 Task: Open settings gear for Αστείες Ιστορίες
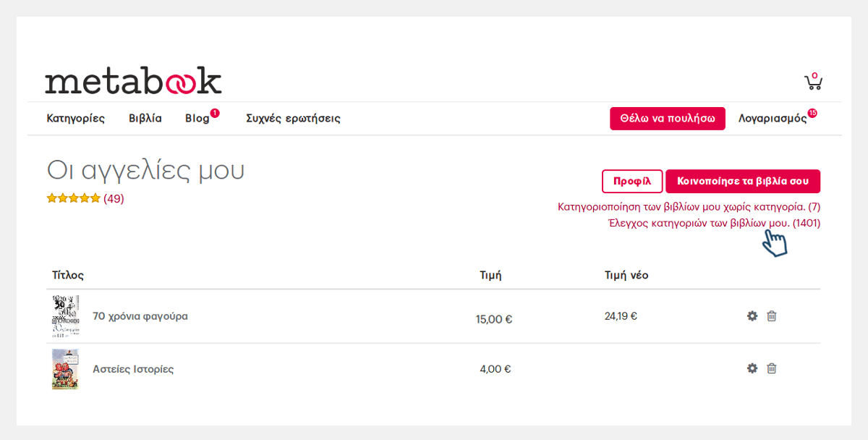pyautogui.click(x=752, y=368)
